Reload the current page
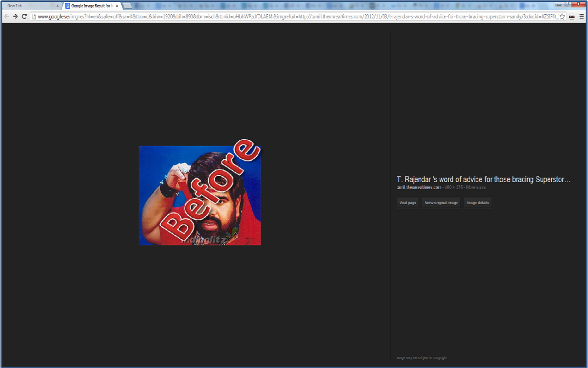The height and width of the screenshot is (368, 588). coord(24,15)
